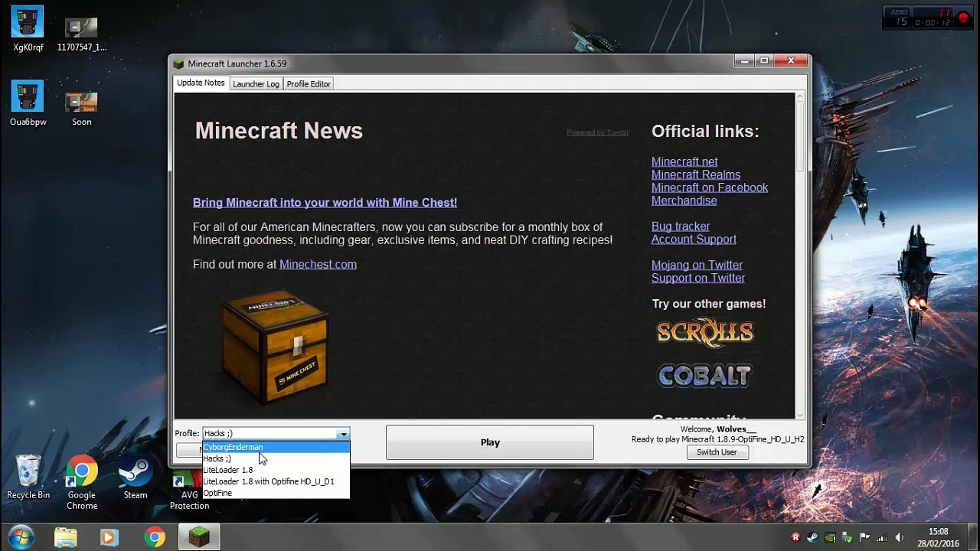The image size is (980, 551).
Task: Choose the Hacks ;) profile option
Action: click(x=276, y=458)
